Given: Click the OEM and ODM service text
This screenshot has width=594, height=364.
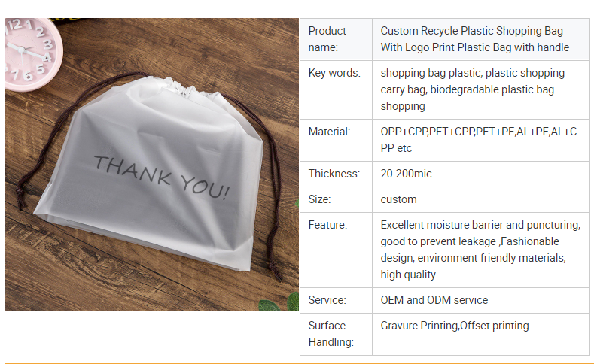Looking at the screenshot, I should click(x=434, y=300).
